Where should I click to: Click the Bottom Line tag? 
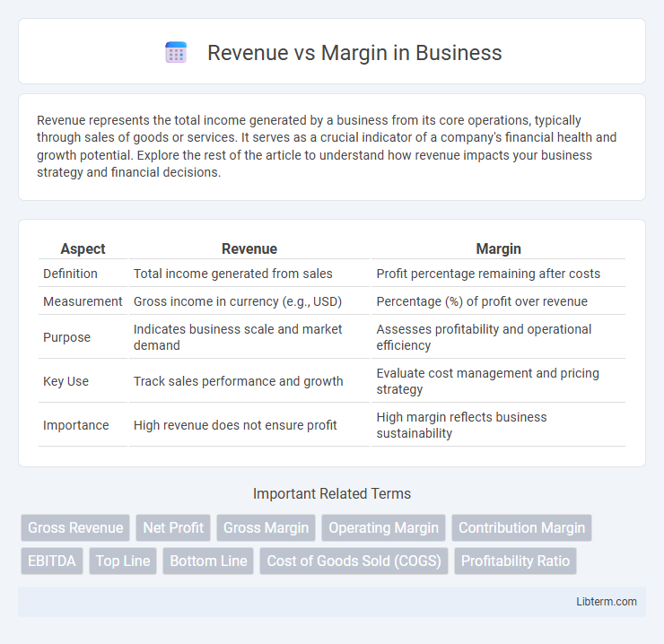(x=208, y=561)
